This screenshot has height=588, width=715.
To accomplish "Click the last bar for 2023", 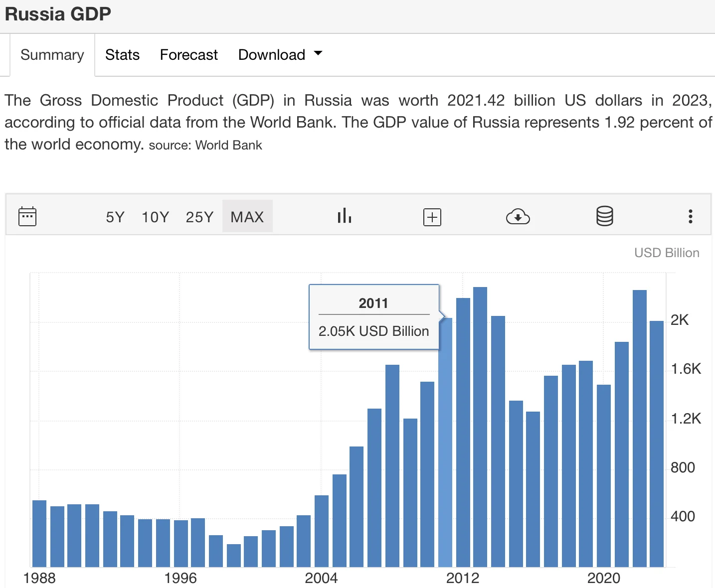I will point(657,443).
